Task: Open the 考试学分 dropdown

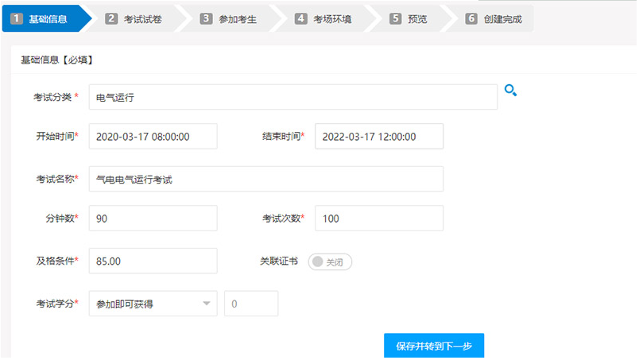Action: 153,304
